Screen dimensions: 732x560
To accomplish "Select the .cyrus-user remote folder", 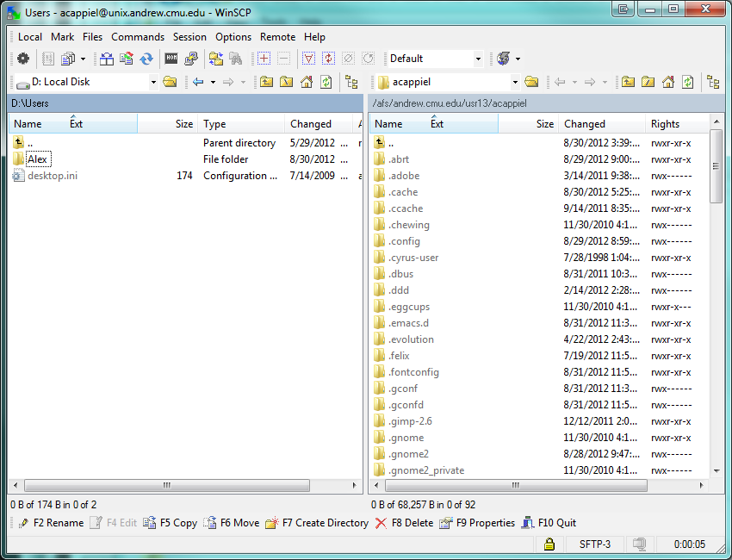I will [413, 258].
